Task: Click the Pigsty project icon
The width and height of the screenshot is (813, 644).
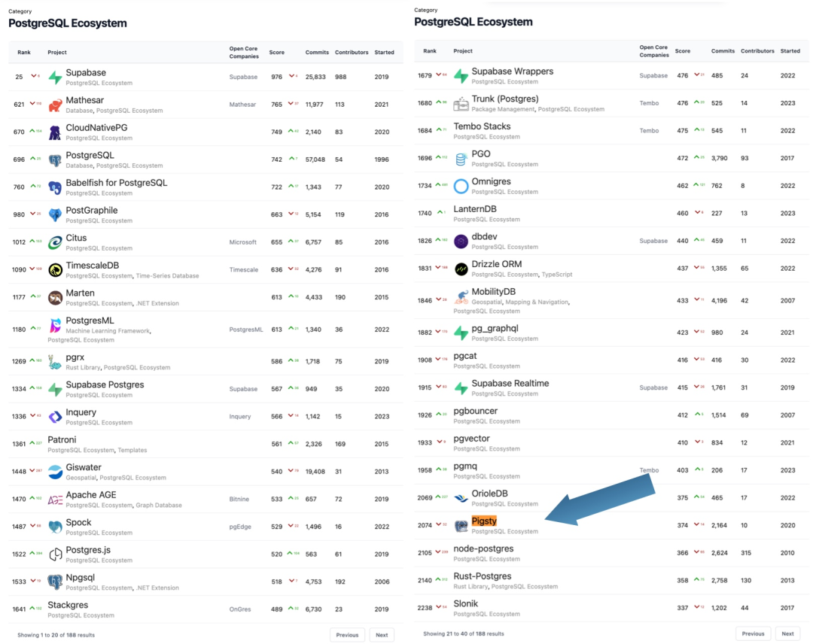Action: (x=461, y=525)
